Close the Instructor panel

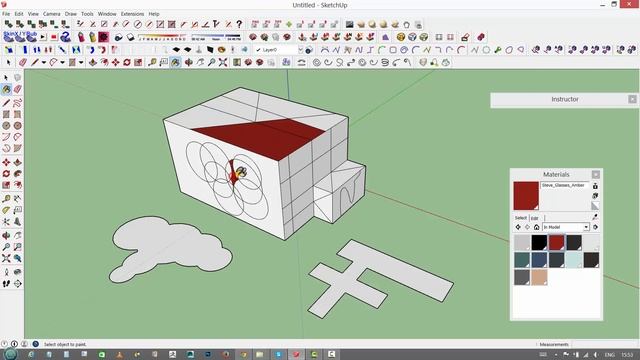coord(632,99)
